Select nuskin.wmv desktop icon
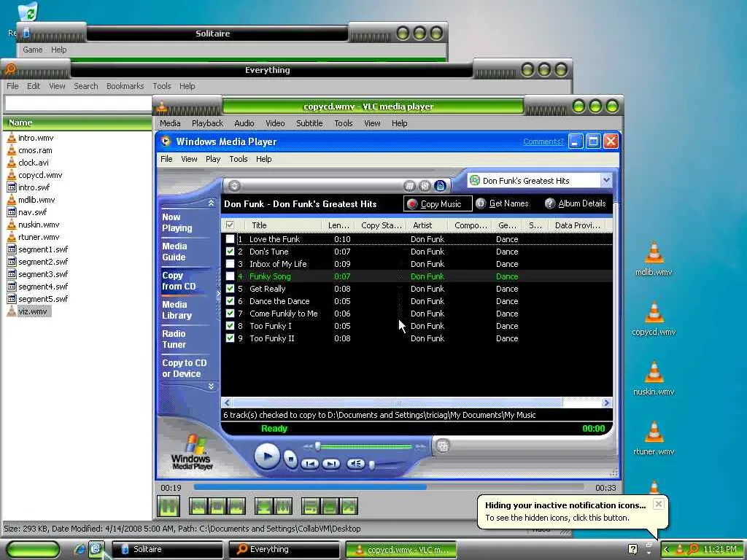 [654, 379]
